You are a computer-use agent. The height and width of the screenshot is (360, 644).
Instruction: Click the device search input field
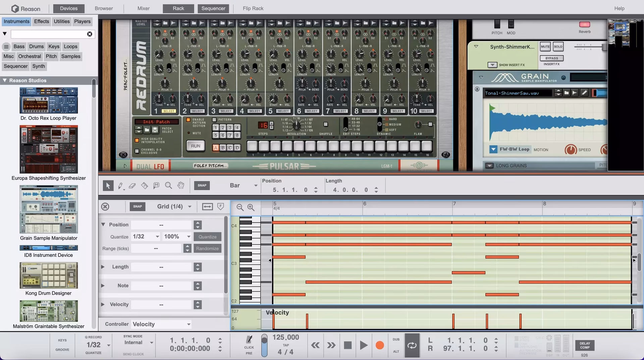(x=49, y=34)
